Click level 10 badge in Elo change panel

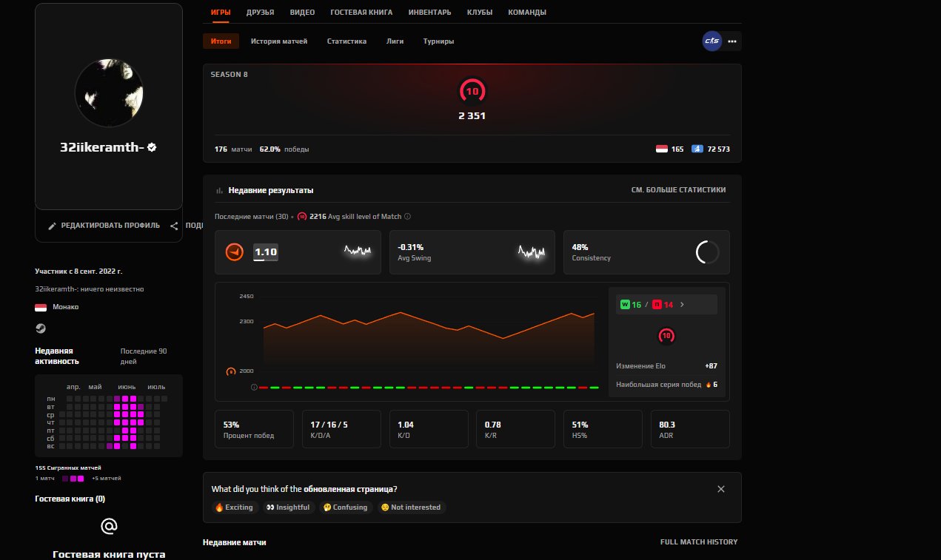point(666,337)
